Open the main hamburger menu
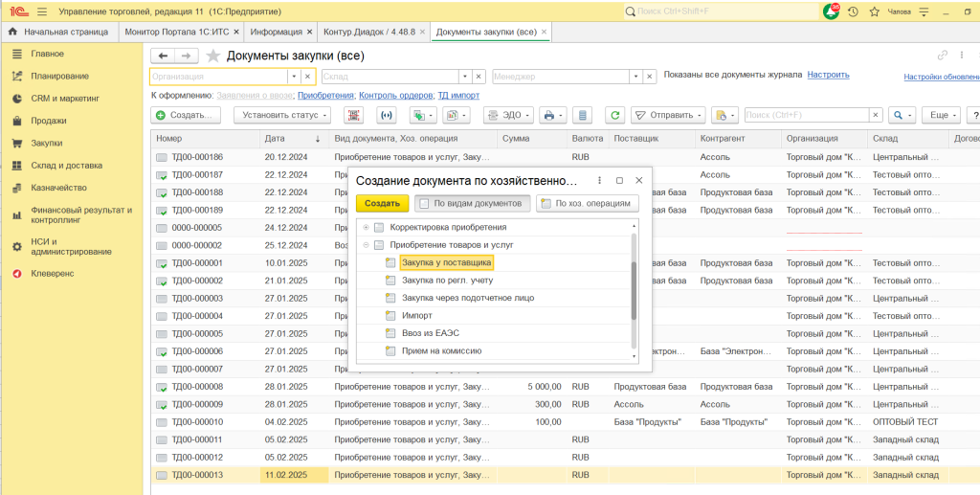 point(42,11)
